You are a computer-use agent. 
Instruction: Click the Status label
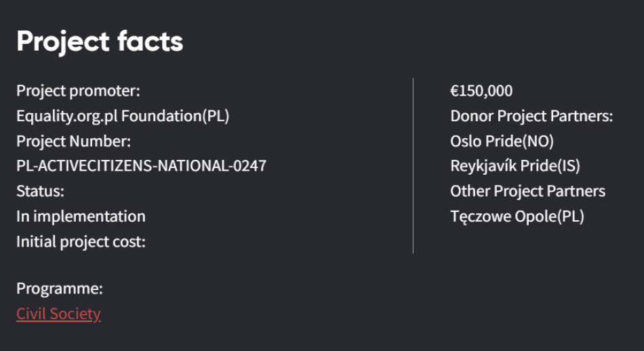(x=40, y=191)
